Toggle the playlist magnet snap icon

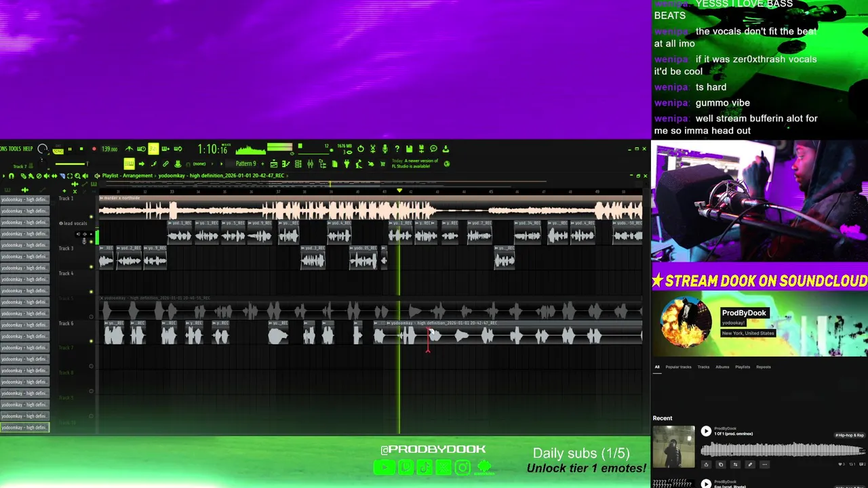pyautogui.click(x=12, y=176)
